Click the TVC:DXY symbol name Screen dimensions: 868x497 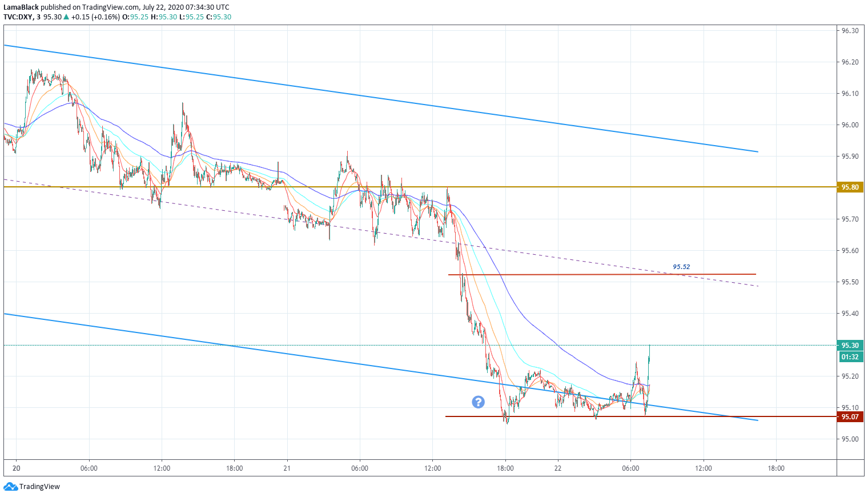coord(18,17)
